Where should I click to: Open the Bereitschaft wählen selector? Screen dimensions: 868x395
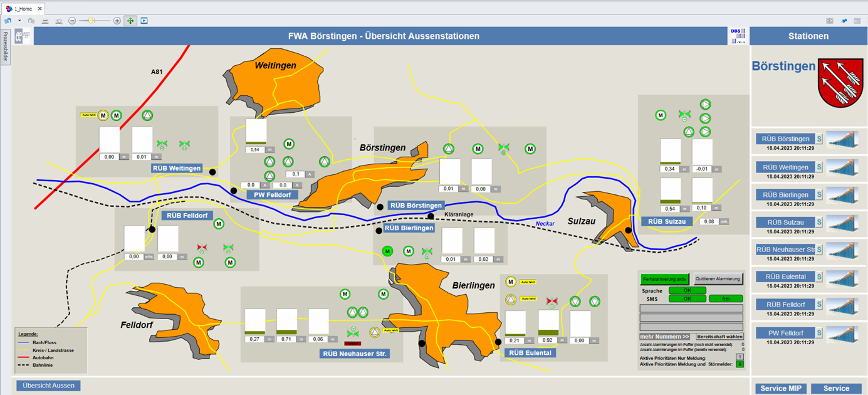pyautogui.click(x=719, y=337)
